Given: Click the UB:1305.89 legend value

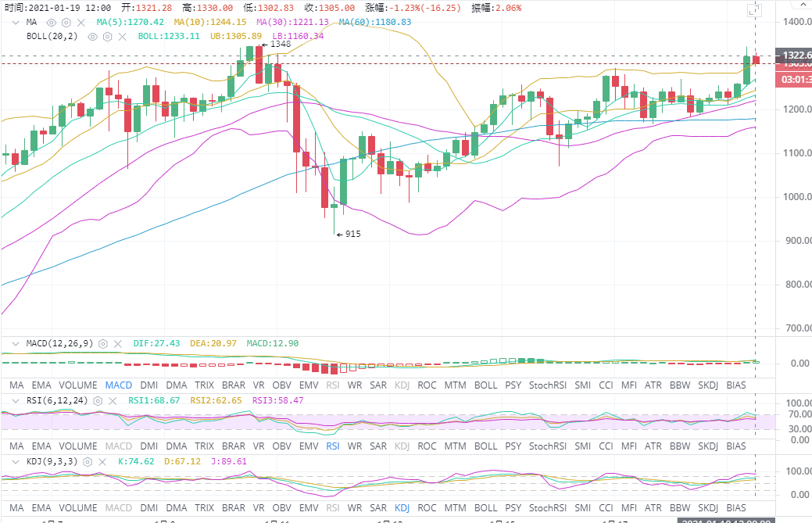Looking at the screenshot, I should coord(236,36).
